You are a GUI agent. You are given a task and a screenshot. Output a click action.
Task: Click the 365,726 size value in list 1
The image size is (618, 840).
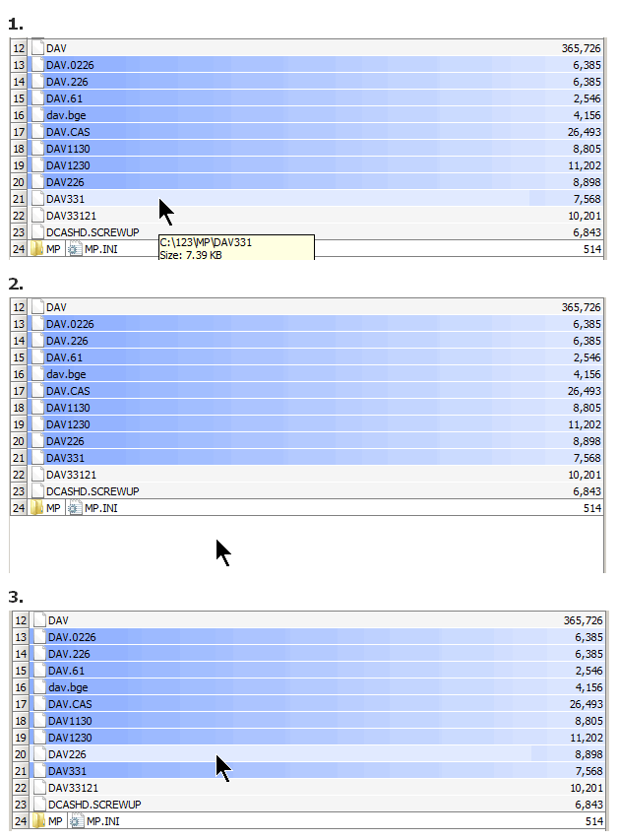pos(581,48)
